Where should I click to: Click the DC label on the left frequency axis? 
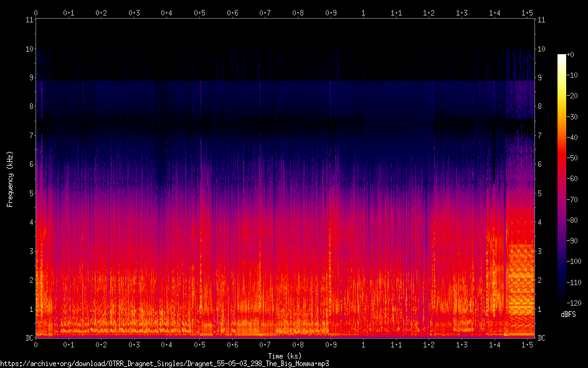[x=28, y=338]
